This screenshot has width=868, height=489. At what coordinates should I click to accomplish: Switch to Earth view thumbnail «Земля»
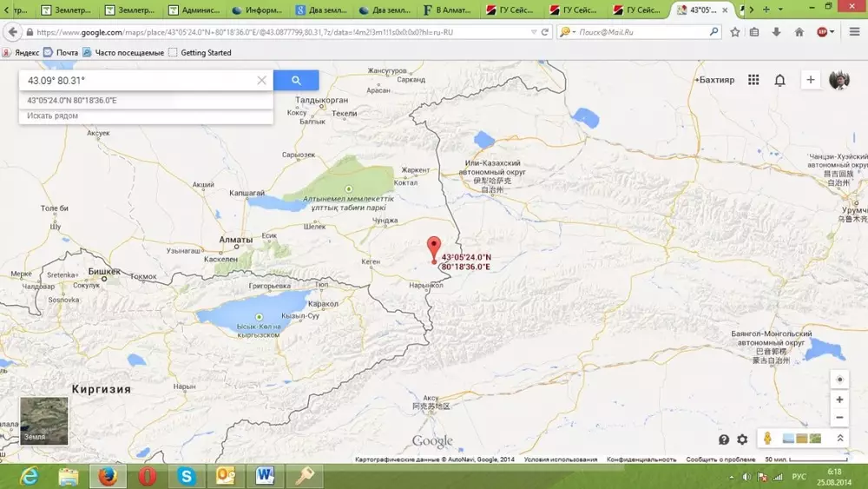(43, 420)
